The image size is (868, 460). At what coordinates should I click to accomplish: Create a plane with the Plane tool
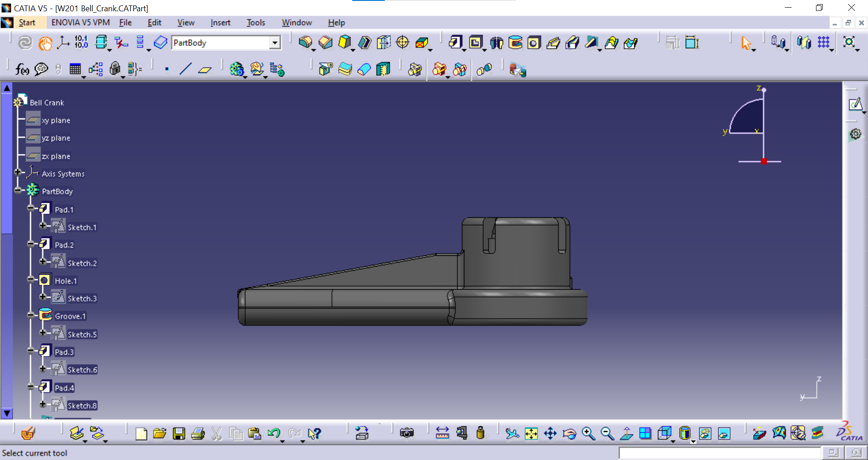point(205,69)
